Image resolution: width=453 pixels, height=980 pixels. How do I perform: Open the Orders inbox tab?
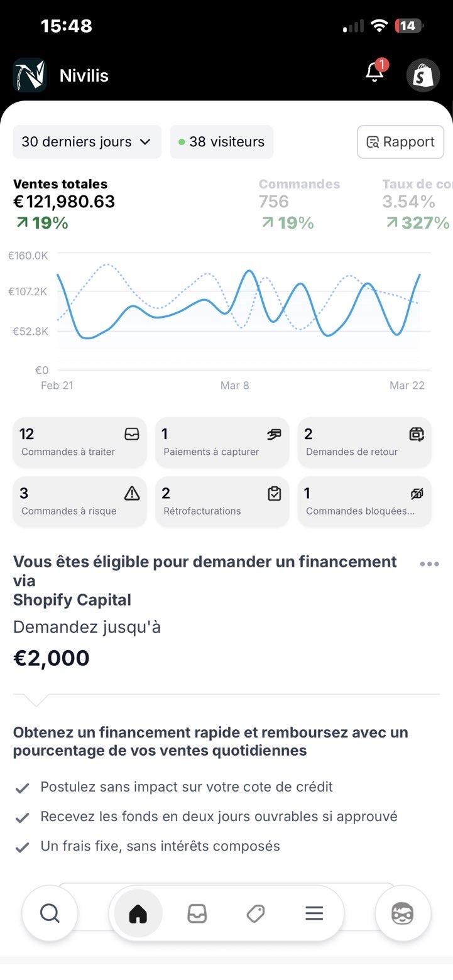197,913
